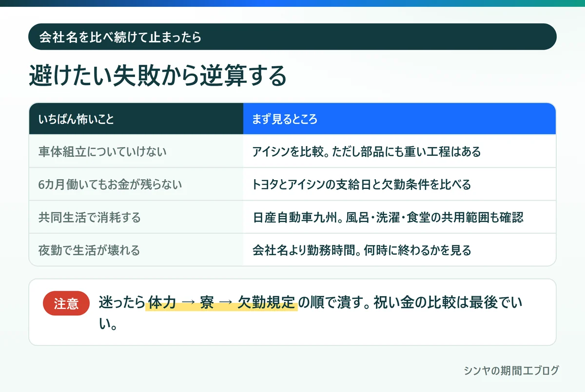Click the footer text シンヤの期間工ブログ
The height and width of the screenshot is (392, 585).
511,370
